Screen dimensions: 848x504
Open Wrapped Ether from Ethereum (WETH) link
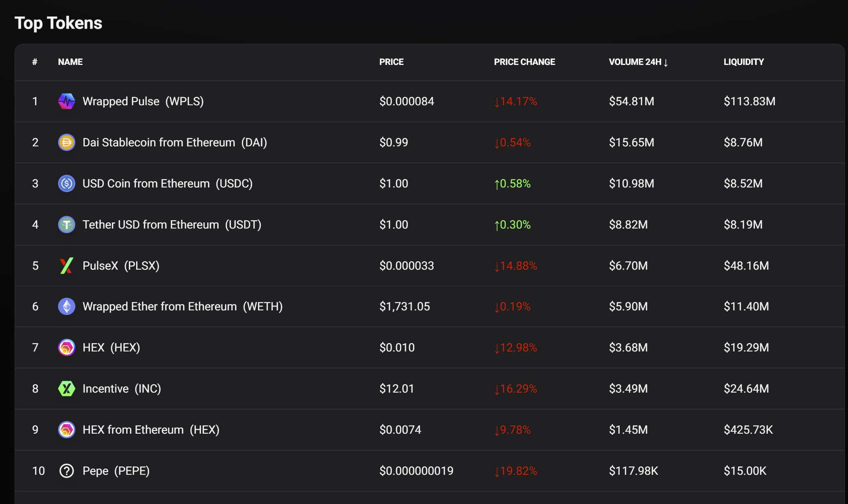pyautogui.click(x=183, y=307)
